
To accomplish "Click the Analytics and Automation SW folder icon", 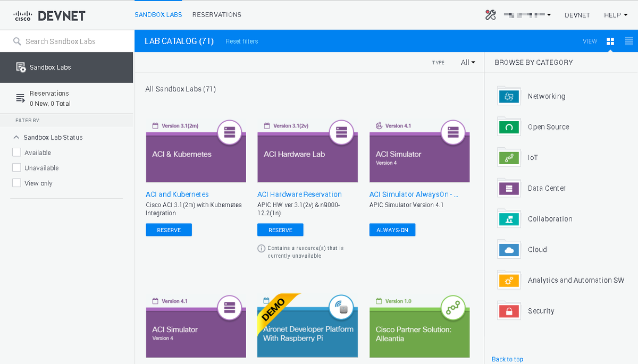I will coord(509,280).
